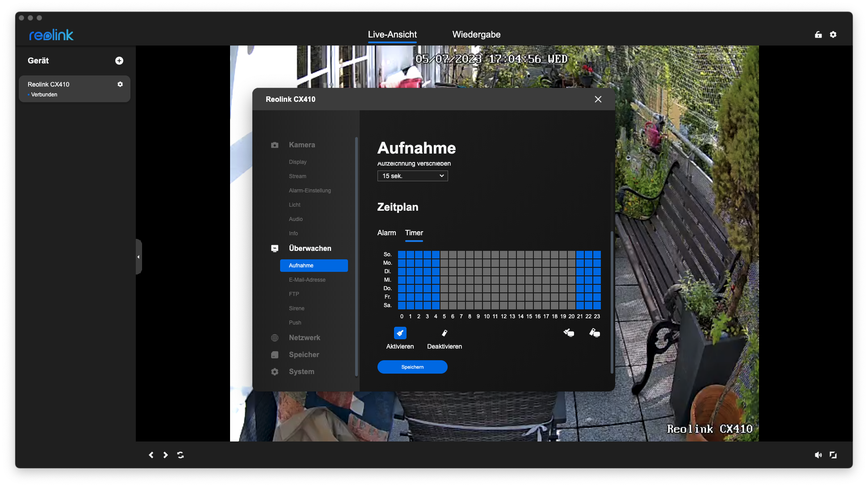Image resolution: width=868 pixels, height=487 pixels.
Task: Click the Speichern button
Action: pos(412,367)
